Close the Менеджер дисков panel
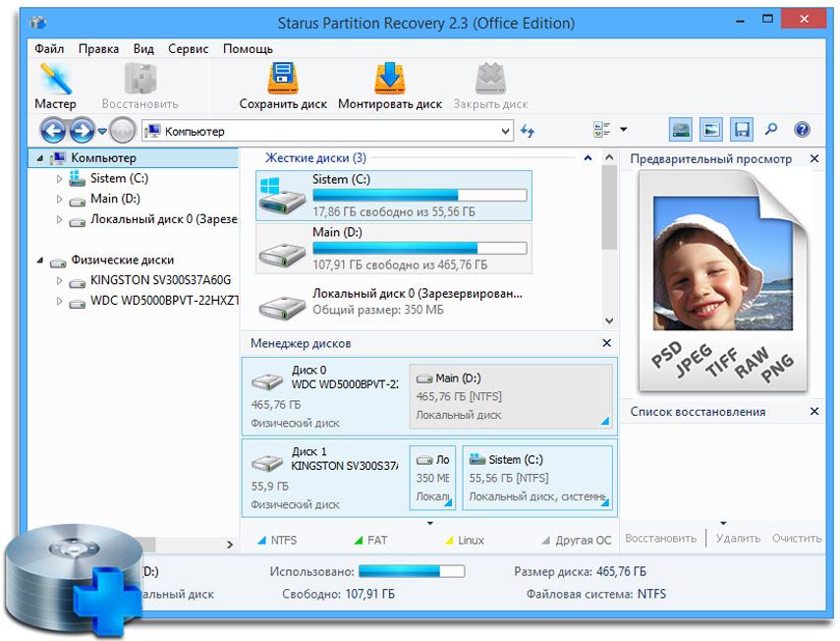Viewport: 840px width, 641px height. (606, 343)
